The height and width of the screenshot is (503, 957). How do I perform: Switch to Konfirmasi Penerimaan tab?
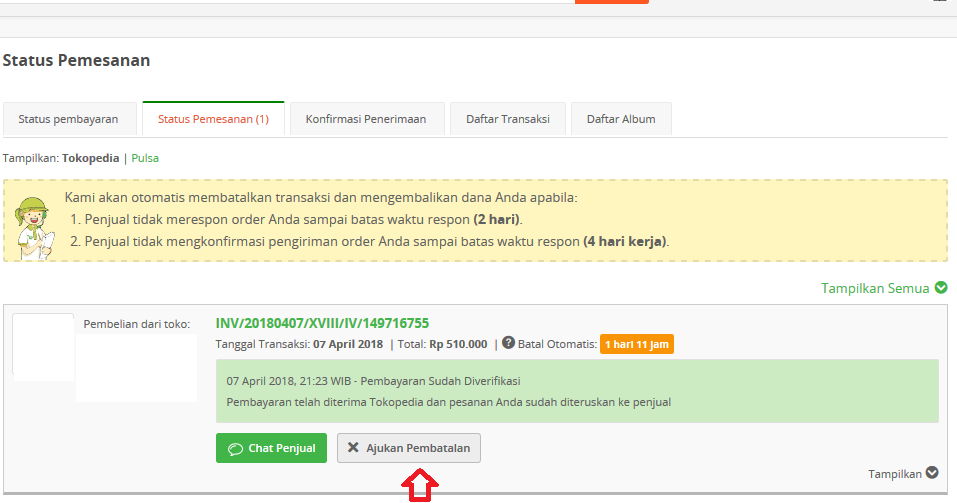pyautogui.click(x=366, y=119)
